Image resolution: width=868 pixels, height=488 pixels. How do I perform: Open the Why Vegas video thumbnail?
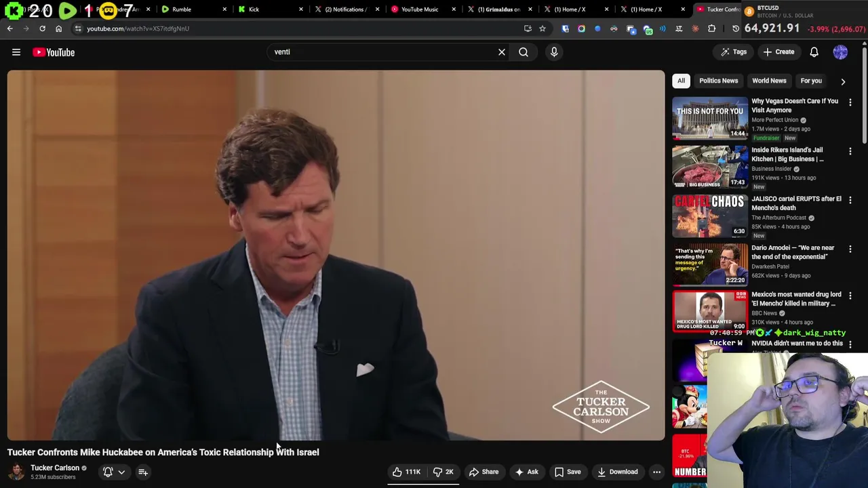710,118
